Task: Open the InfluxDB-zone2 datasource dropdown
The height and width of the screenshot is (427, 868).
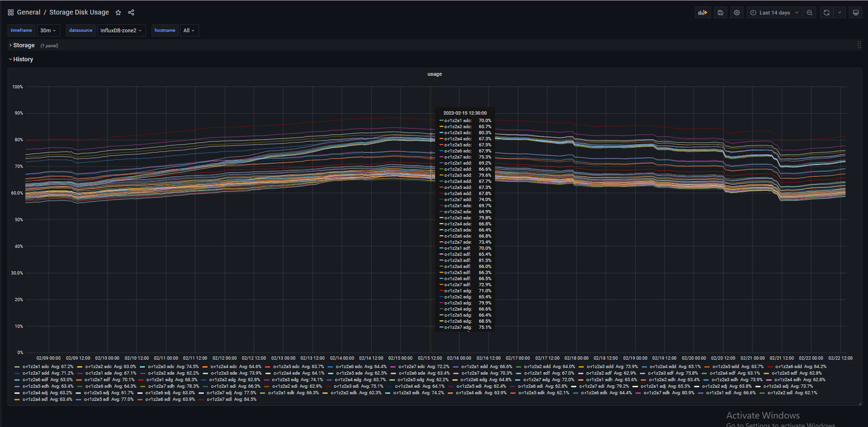Action: 121,30
